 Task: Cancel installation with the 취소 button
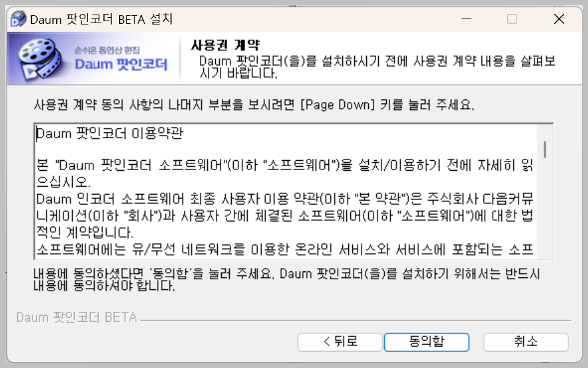[526, 342]
